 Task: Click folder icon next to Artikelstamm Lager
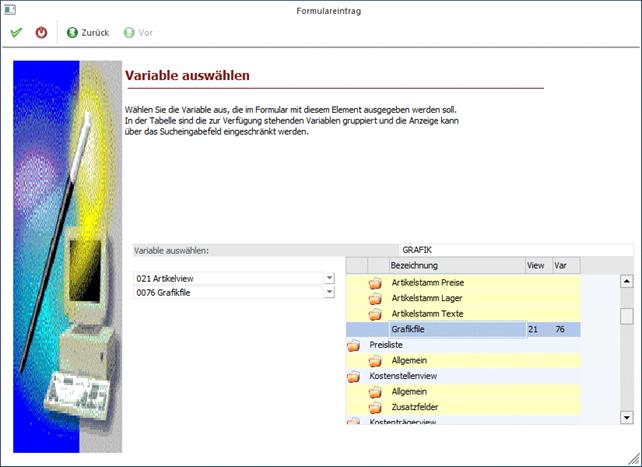click(375, 298)
